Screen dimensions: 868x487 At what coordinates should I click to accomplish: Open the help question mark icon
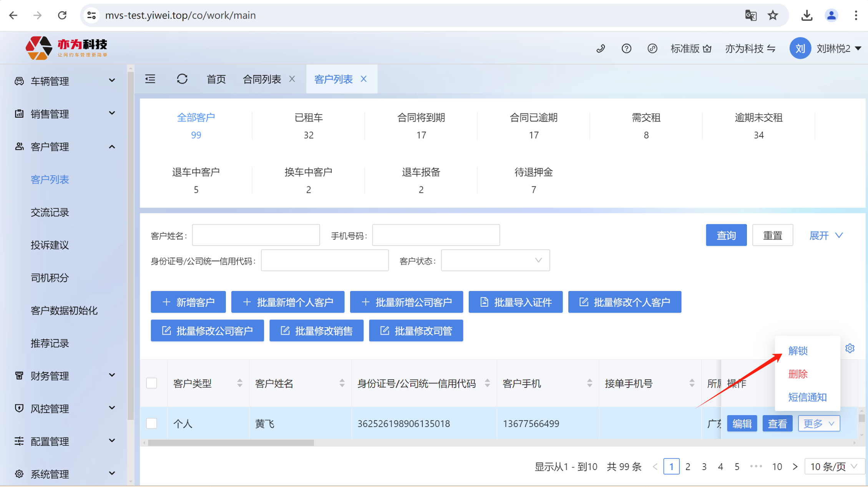(626, 48)
